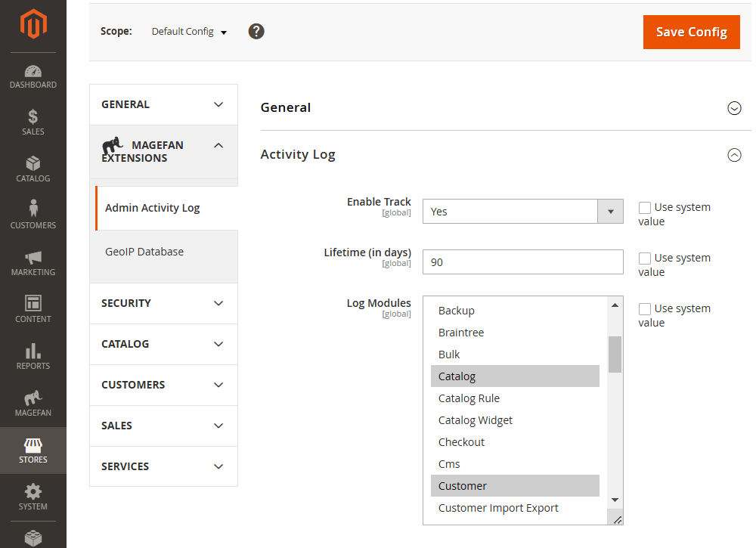Select Cms in Log Modules list
The width and height of the screenshot is (756, 548).
(515, 464)
